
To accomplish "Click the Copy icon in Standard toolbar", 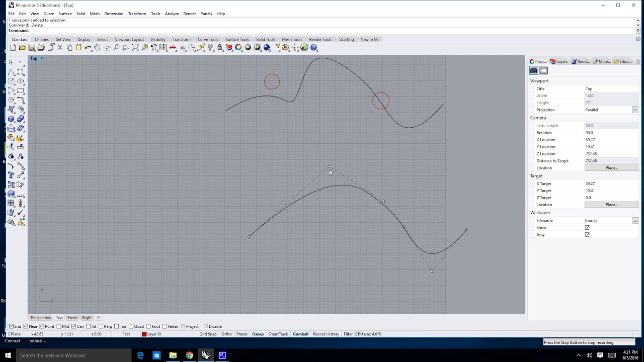I will [x=69, y=47].
